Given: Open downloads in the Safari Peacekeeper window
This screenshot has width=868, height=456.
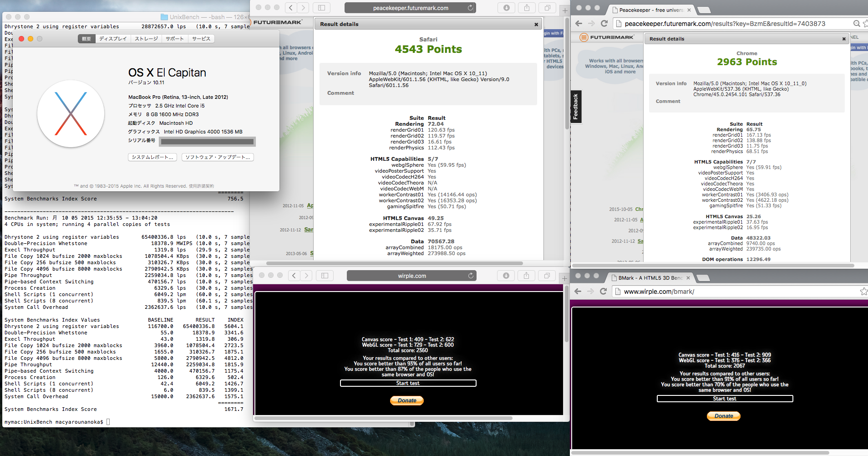Looking at the screenshot, I should click(506, 8).
